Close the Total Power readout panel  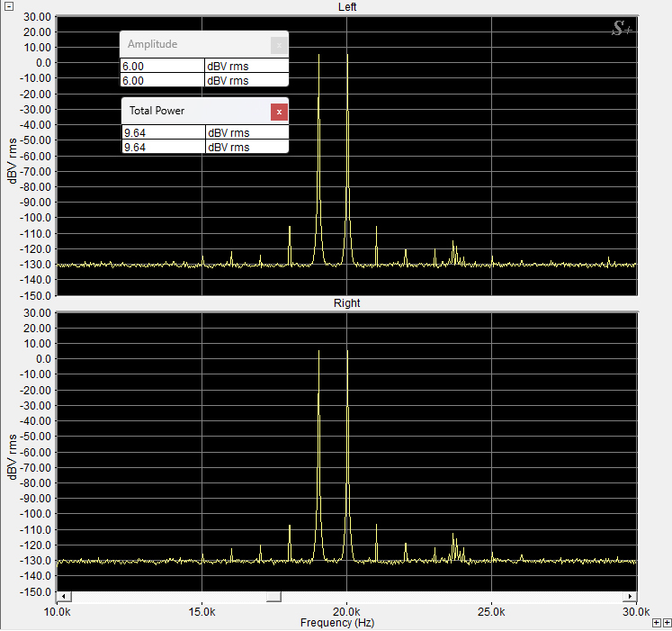coord(279,112)
